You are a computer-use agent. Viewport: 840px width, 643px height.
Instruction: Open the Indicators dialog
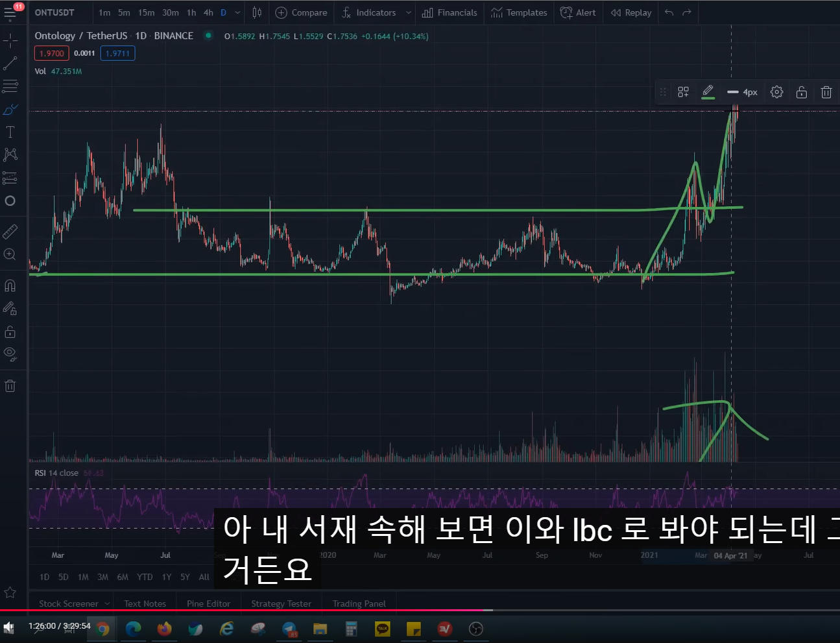tap(369, 12)
